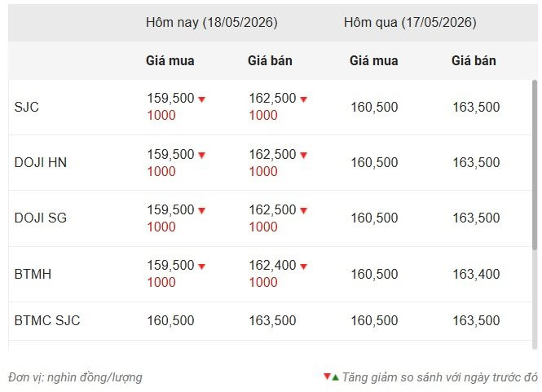Click the SJC row label
542x392 pixels.
pyautogui.click(x=27, y=107)
